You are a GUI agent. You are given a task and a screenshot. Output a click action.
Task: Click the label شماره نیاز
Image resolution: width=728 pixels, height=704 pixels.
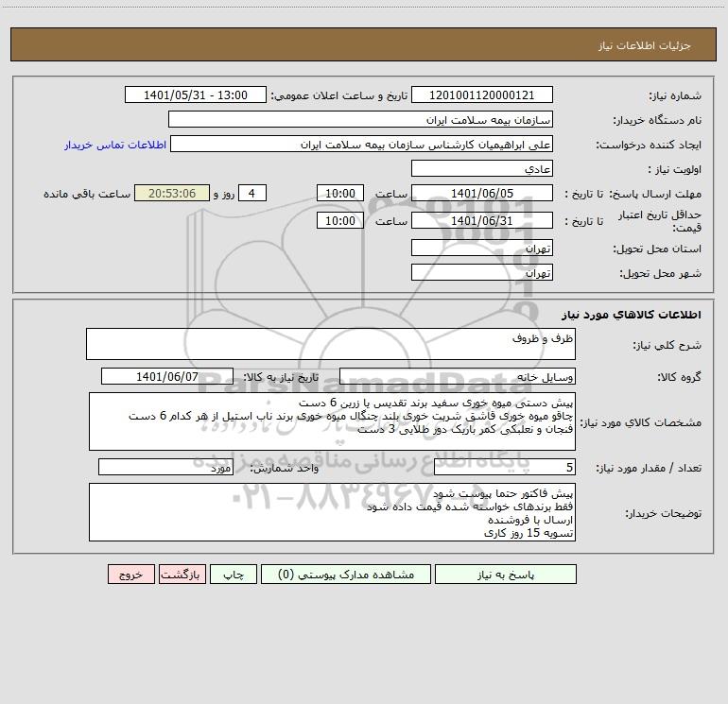click(675, 96)
